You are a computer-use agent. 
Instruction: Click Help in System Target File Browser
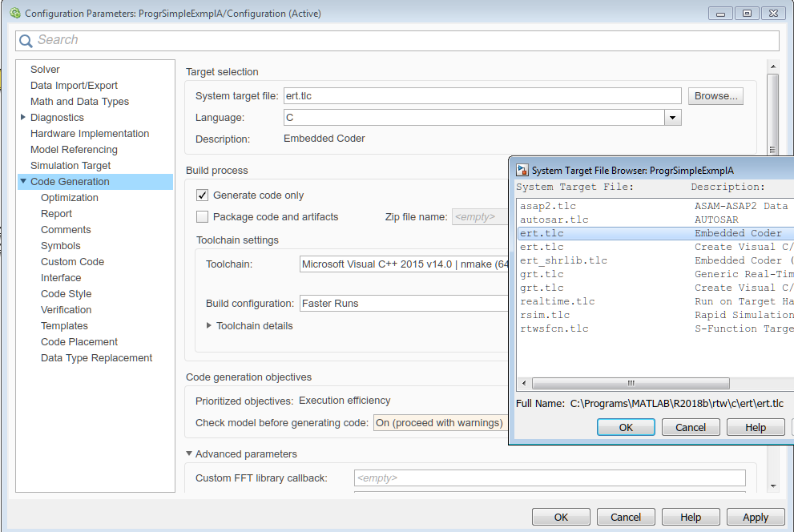(756, 427)
